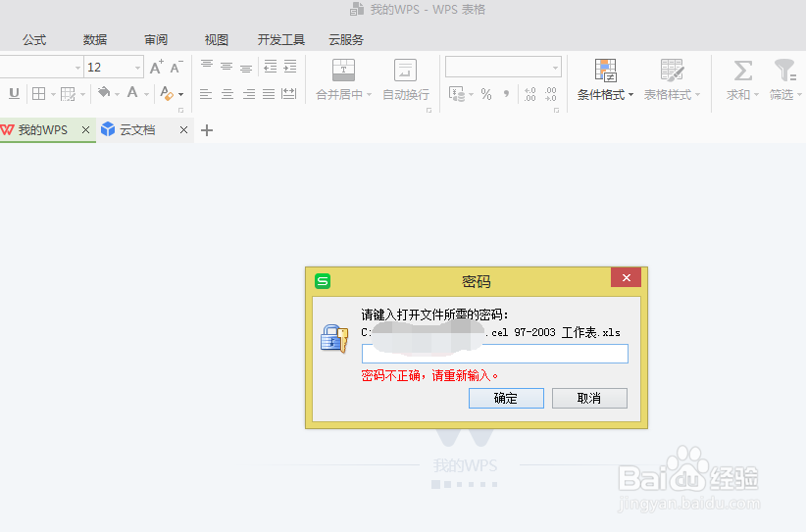
Task: Open the 公式 ribbon tab
Action: click(34, 39)
